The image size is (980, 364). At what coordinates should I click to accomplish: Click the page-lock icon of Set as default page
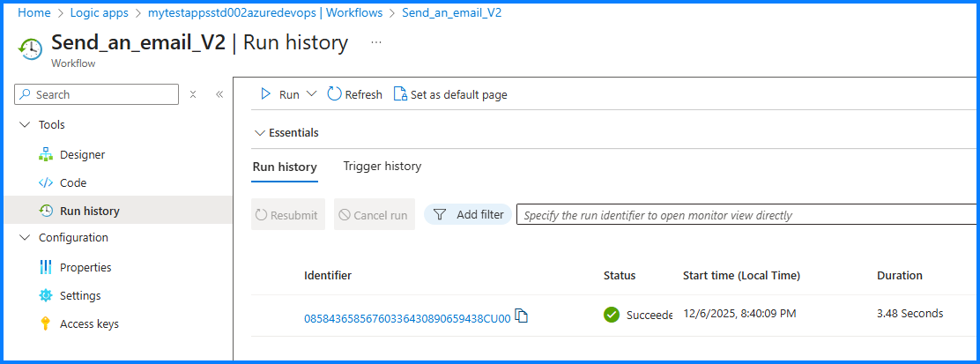point(400,94)
